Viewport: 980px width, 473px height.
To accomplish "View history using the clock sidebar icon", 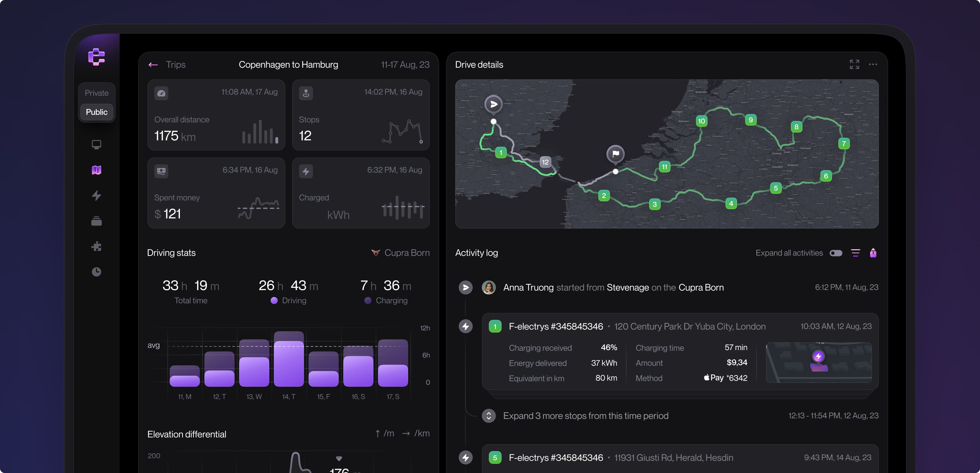I will click(x=97, y=272).
